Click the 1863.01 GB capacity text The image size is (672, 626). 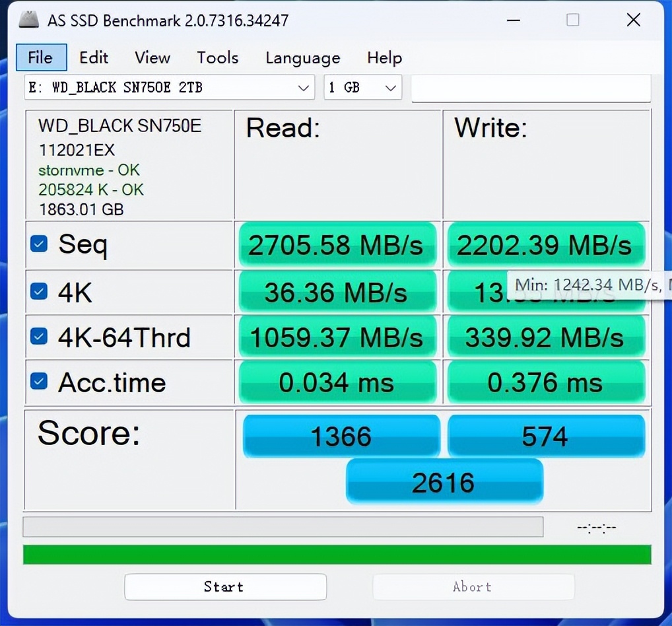click(81, 209)
